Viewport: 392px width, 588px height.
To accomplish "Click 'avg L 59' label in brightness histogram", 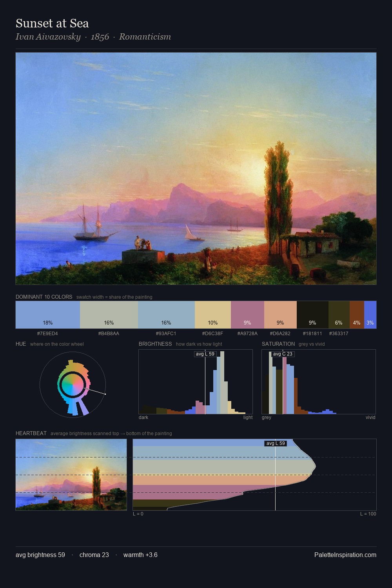I will click(x=205, y=354).
